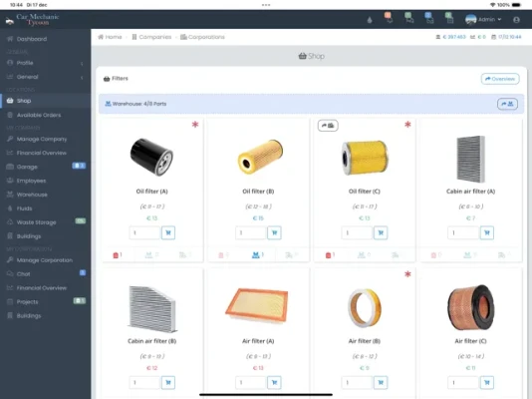Toggle the red star on Oil filter (A)

195,125
